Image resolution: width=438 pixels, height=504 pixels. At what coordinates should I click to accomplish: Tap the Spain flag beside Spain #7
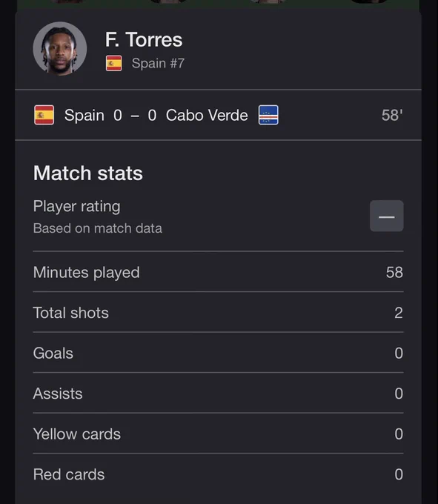click(x=113, y=63)
